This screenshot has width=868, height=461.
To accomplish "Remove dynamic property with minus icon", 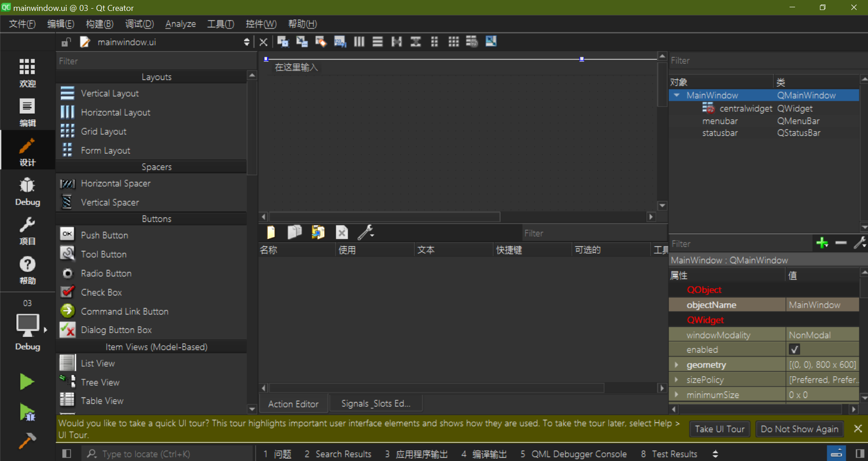I will (x=841, y=243).
